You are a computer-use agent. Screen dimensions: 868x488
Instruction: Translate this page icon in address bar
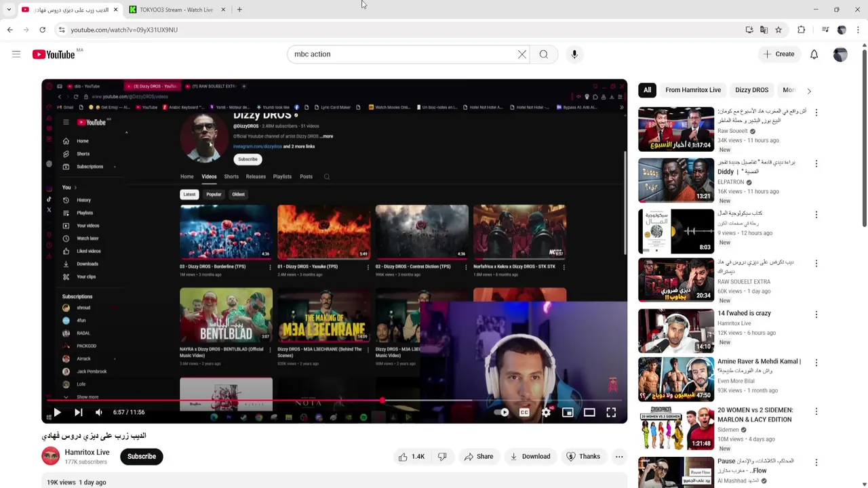pyautogui.click(x=764, y=30)
